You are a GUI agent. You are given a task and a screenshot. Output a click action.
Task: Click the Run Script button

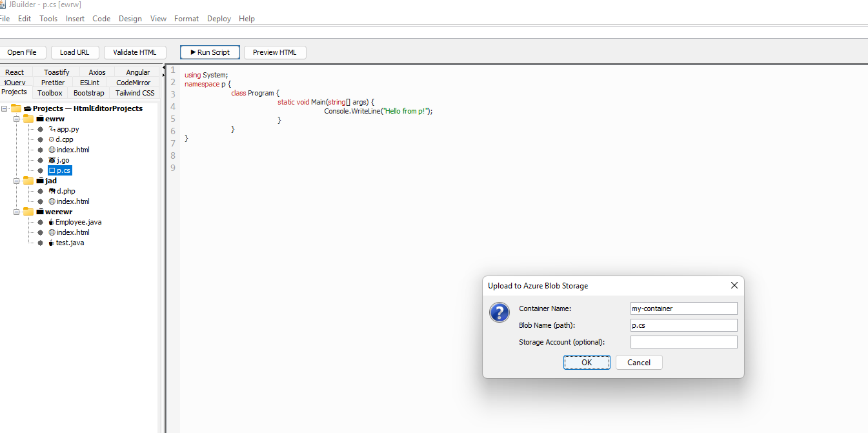(x=210, y=52)
